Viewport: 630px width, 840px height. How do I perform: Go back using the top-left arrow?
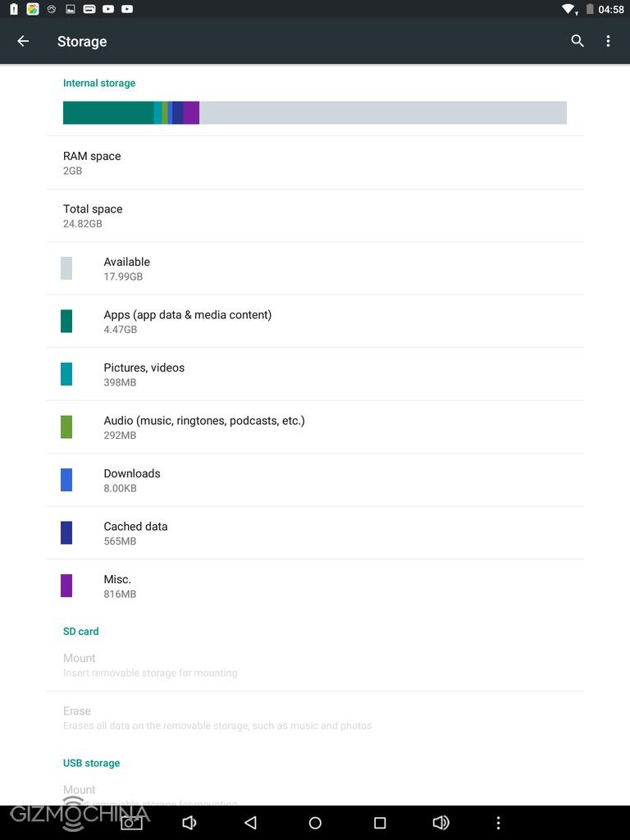23,41
